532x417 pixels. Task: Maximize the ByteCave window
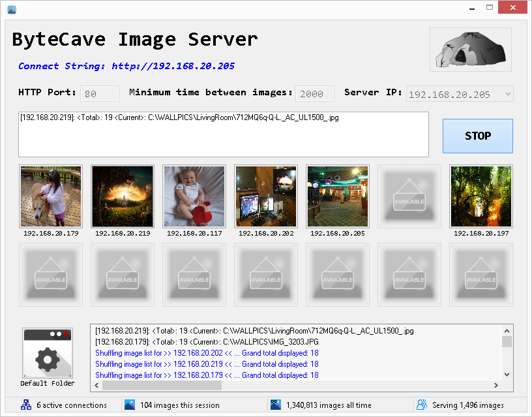[x=489, y=7]
